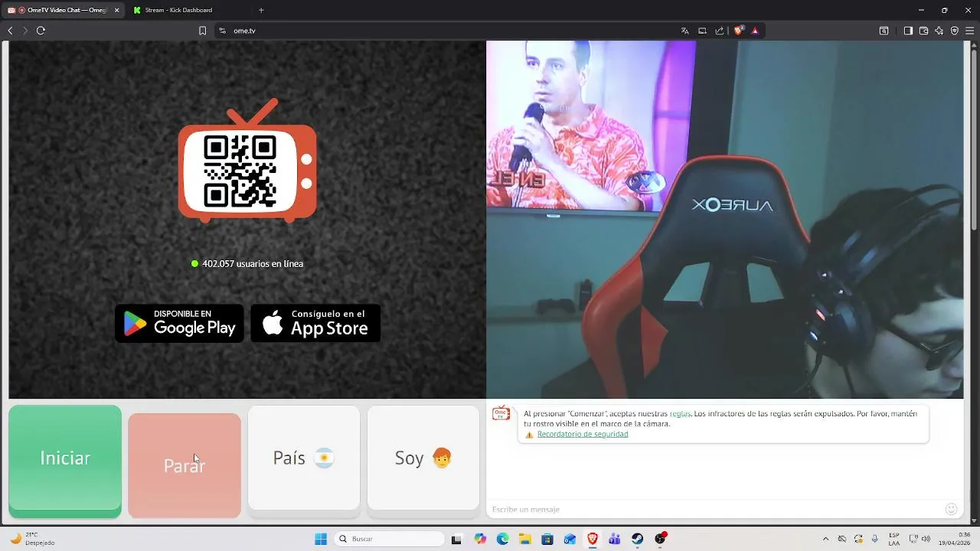Click the webcam video preview
Viewport: 980px width, 551px height.
point(724,220)
